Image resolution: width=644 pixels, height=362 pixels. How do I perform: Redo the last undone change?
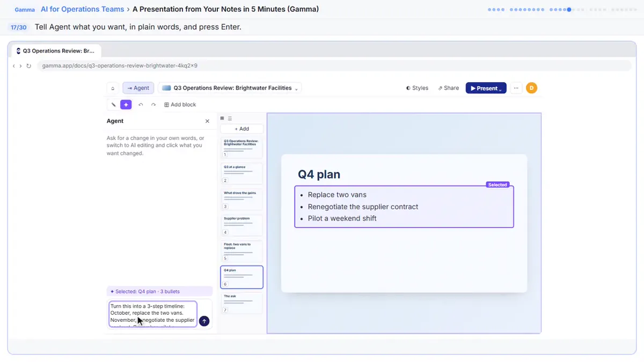[153, 105]
